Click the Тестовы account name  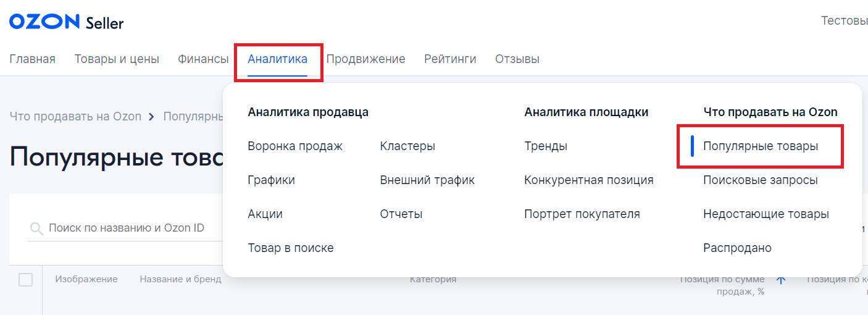(x=845, y=21)
